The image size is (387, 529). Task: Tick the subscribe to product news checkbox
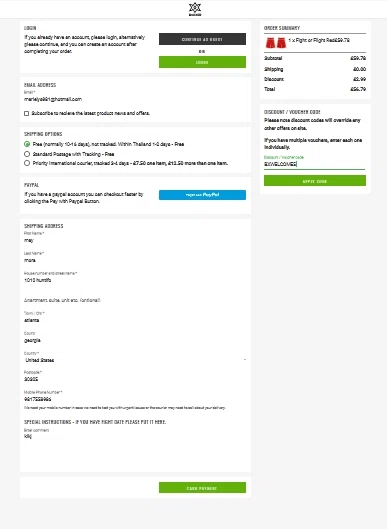26,113
